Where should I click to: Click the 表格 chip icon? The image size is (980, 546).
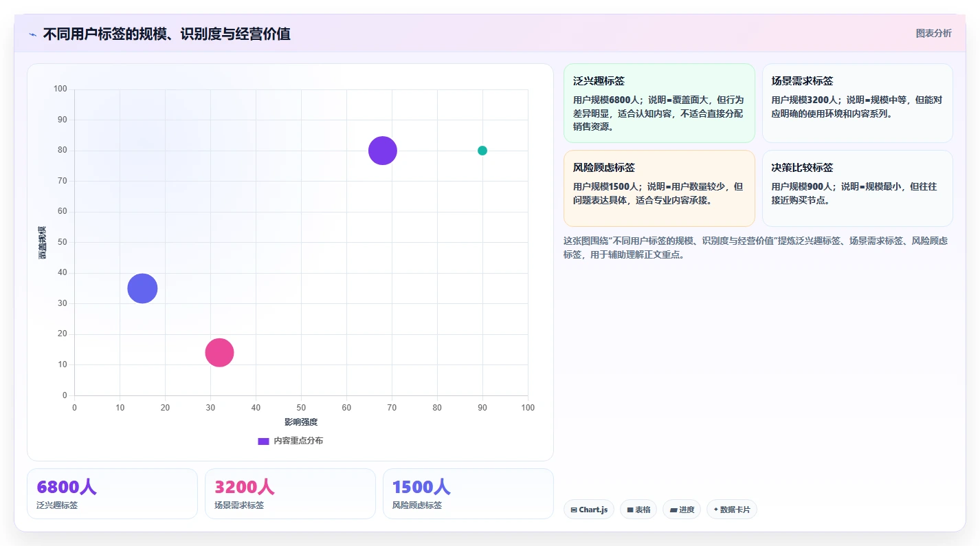click(630, 510)
